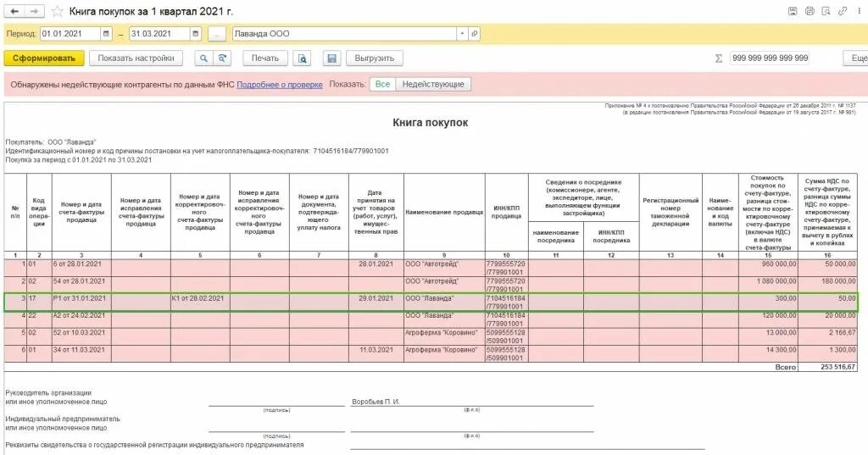Go back with the left arrow button
Image resolution: width=868 pixels, height=455 pixels.
(x=15, y=11)
